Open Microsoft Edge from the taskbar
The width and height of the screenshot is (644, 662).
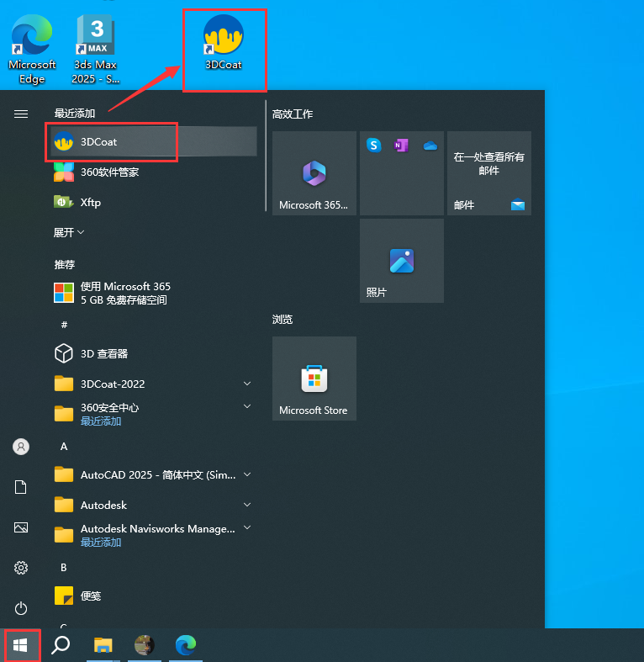[x=186, y=645]
